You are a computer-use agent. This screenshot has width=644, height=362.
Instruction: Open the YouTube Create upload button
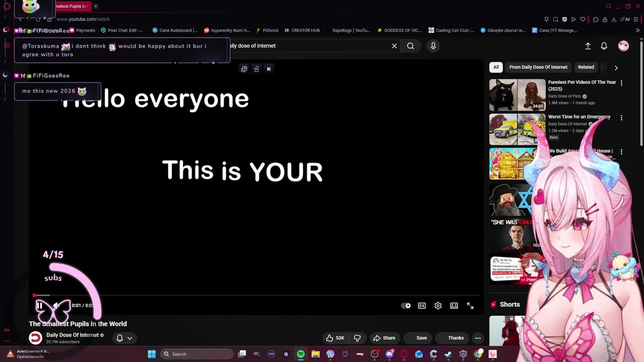tap(588, 46)
